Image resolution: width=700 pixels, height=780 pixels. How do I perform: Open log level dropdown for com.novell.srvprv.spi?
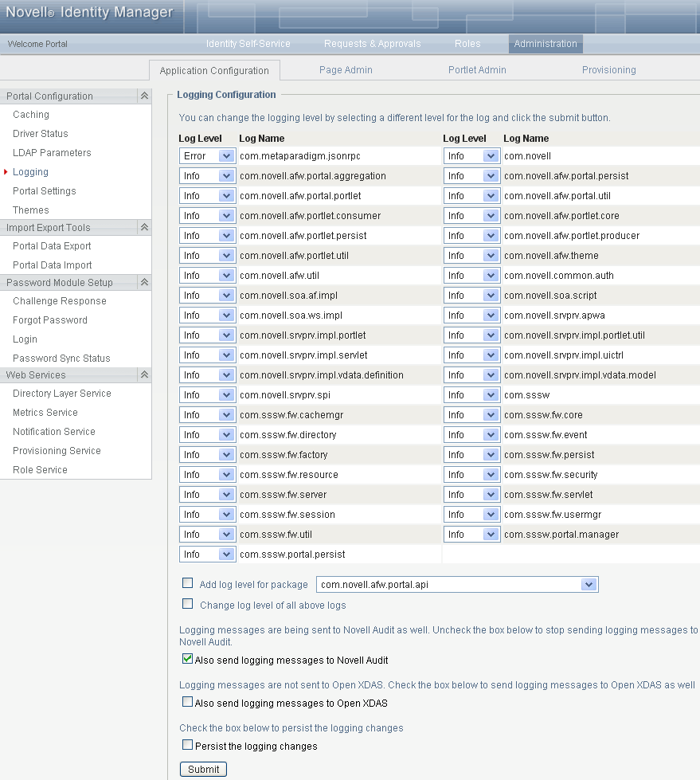click(x=207, y=395)
